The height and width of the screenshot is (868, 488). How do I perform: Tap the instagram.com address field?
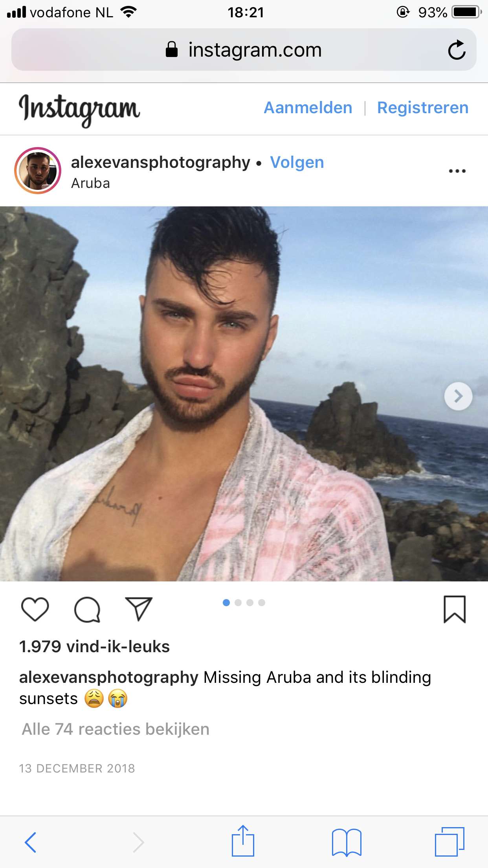pyautogui.click(x=244, y=50)
